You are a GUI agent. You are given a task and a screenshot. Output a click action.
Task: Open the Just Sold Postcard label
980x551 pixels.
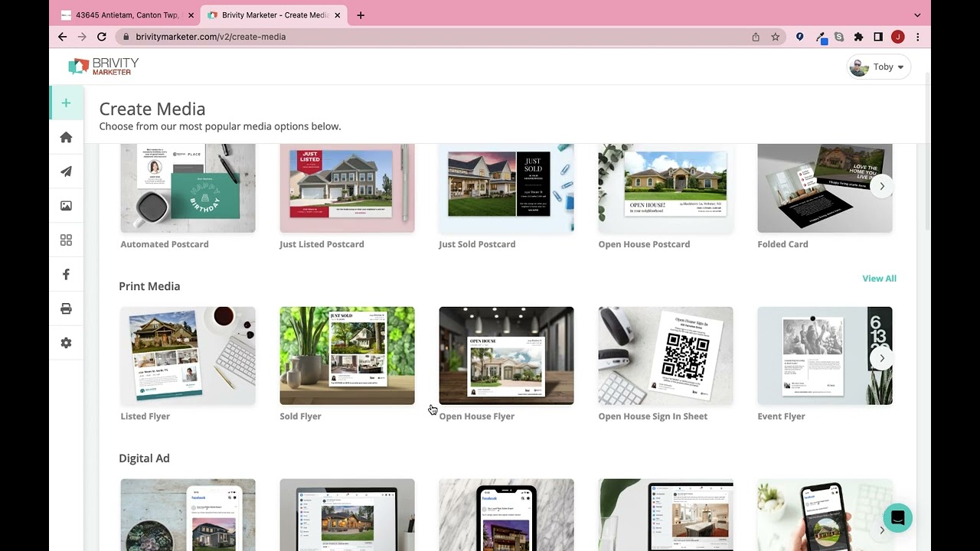(x=477, y=244)
